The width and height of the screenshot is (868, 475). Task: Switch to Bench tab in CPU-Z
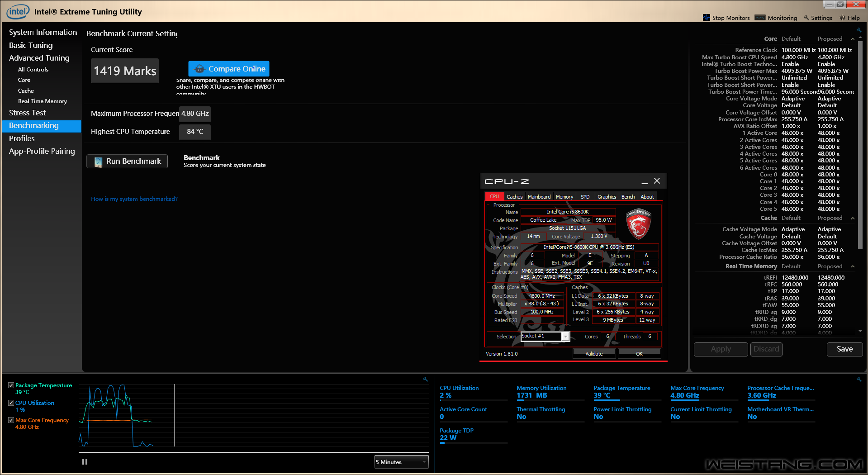628,197
